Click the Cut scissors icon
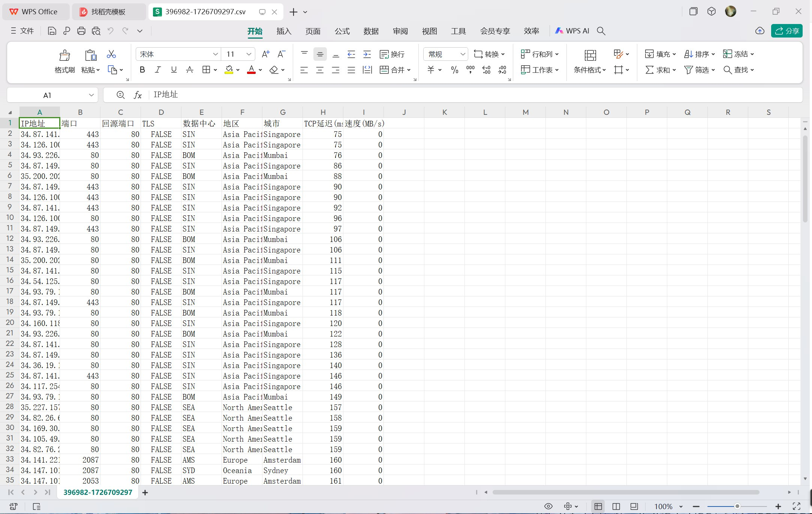This screenshot has width=812, height=514. click(x=111, y=54)
